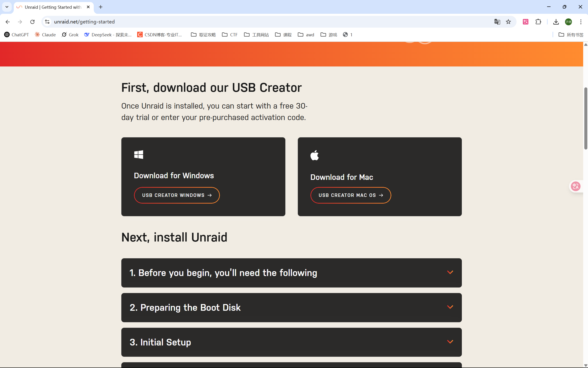
Task: Open the 课程 bookmark folder
Action: click(x=283, y=35)
